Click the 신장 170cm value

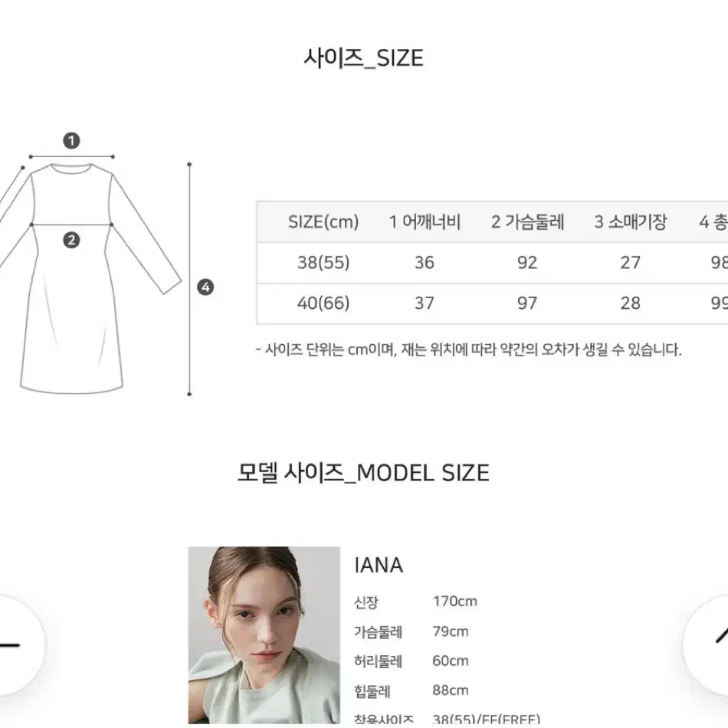click(455, 602)
